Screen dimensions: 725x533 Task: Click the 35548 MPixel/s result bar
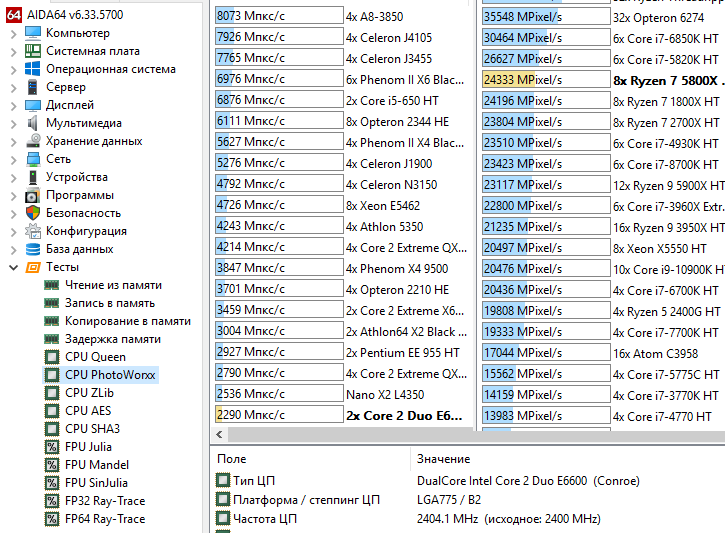click(x=546, y=17)
